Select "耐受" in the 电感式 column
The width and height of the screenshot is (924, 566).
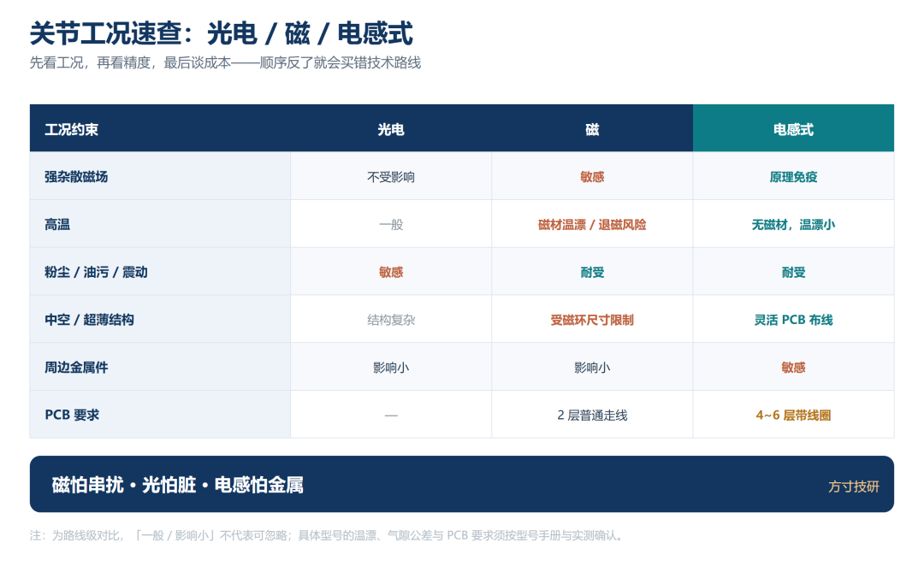pos(793,272)
